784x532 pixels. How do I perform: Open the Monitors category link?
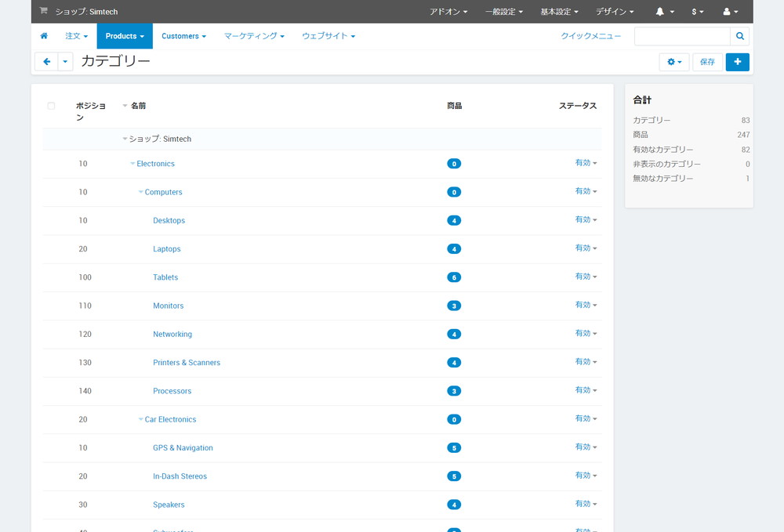pyautogui.click(x=168, y=306)
